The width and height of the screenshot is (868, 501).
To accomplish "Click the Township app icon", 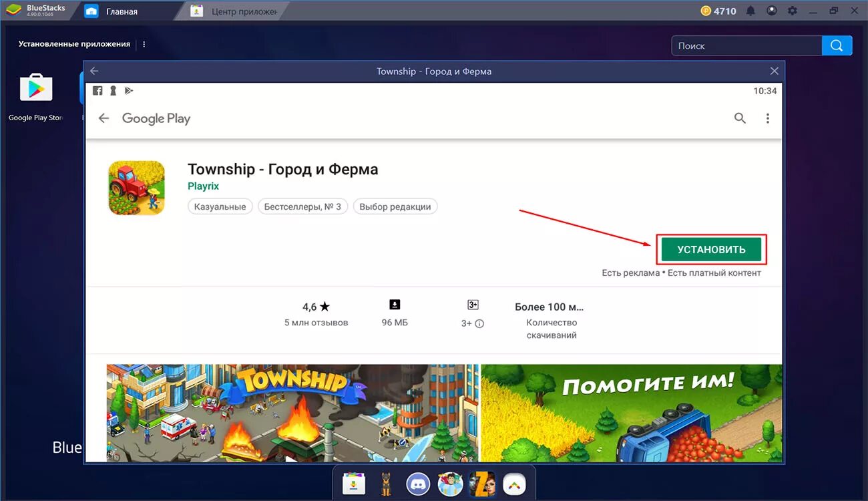I will click(136, 188).
